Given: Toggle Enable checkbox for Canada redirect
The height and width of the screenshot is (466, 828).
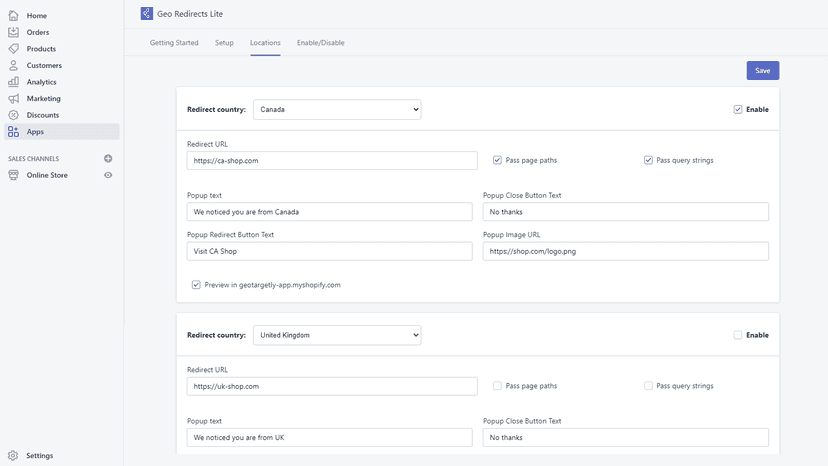Looking at the screenshot, I should 738,109.
